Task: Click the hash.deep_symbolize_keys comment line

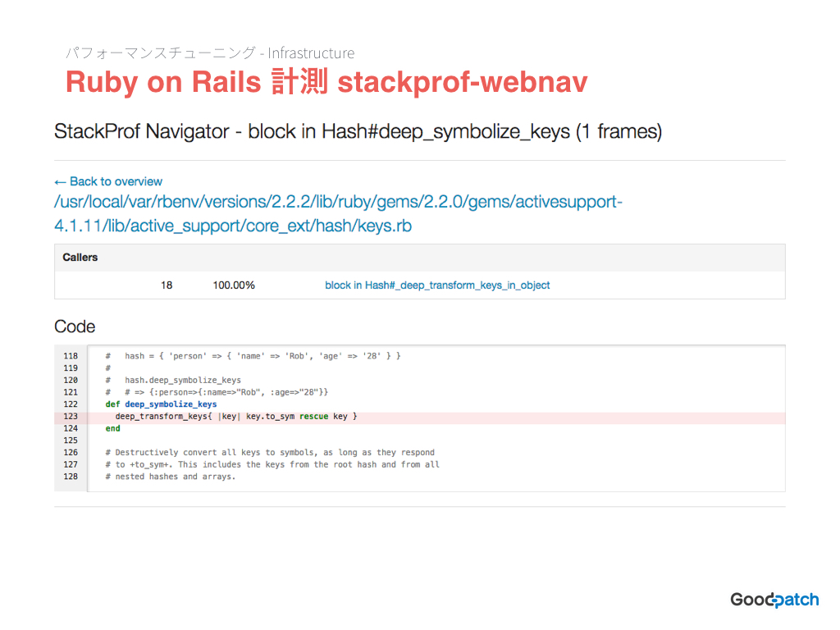Action: (173, 381)
